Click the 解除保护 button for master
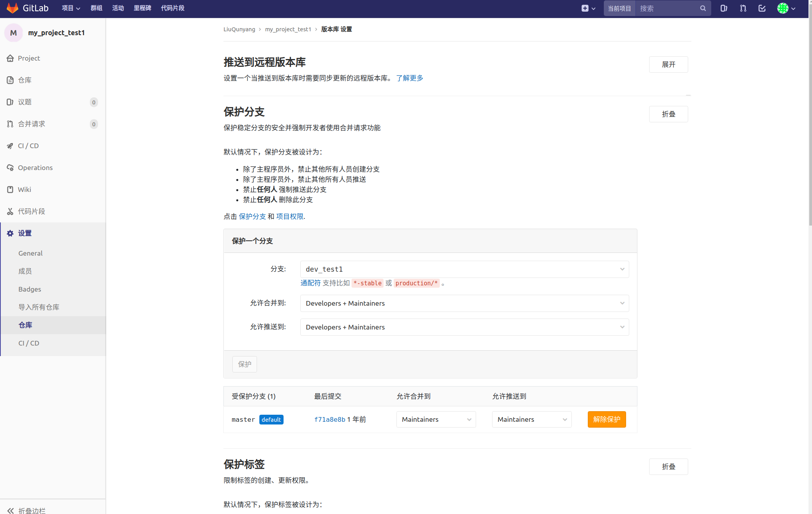 607,419
